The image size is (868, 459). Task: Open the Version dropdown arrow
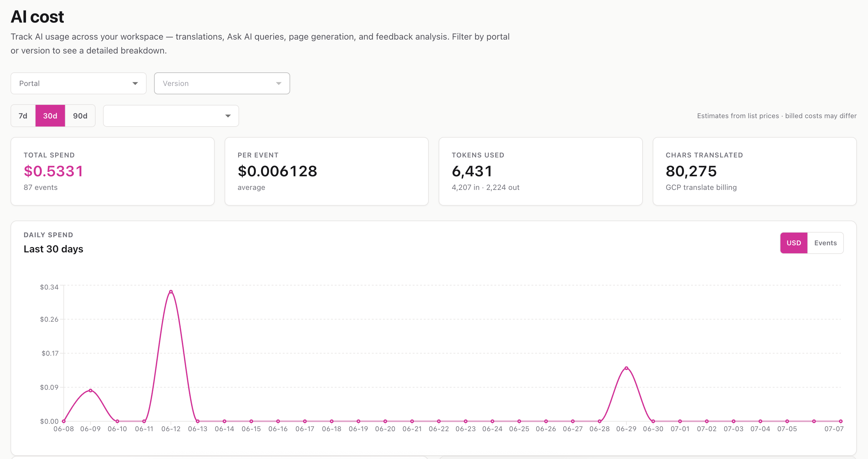tap(279, 84)
